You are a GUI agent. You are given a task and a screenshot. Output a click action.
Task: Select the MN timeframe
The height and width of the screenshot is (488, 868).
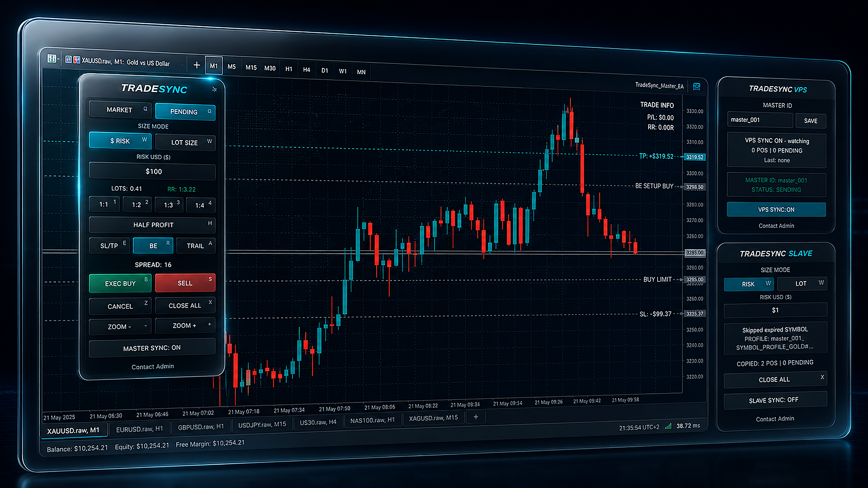click(361, 72)
